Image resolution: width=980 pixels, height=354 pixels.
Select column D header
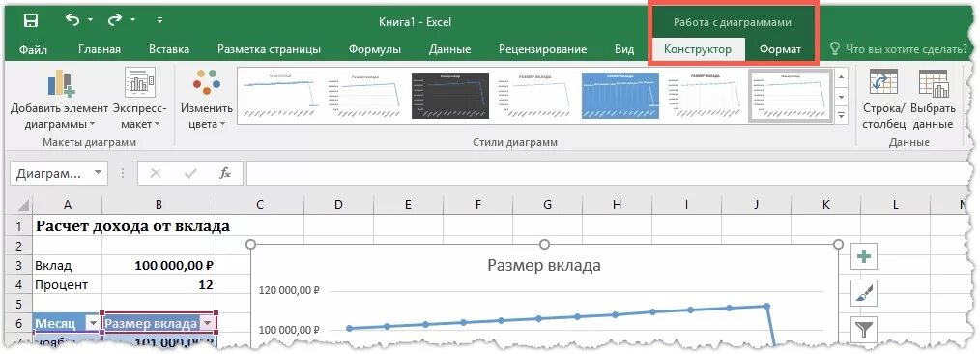tap(338, 204)
